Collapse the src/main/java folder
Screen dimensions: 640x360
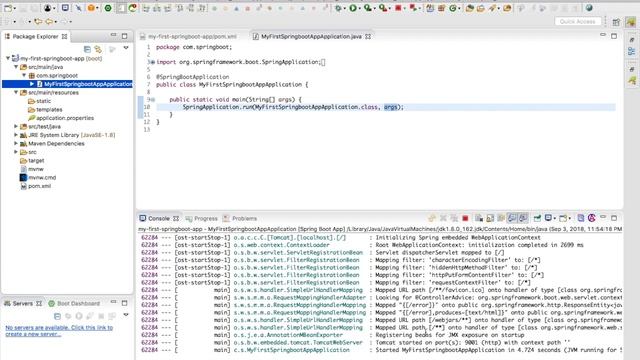(x=16, y=67)
